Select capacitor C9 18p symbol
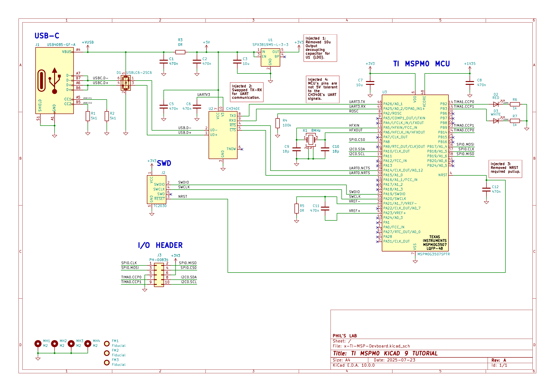The width and height of the screenshot is (555, 392). tap(297, 149)
